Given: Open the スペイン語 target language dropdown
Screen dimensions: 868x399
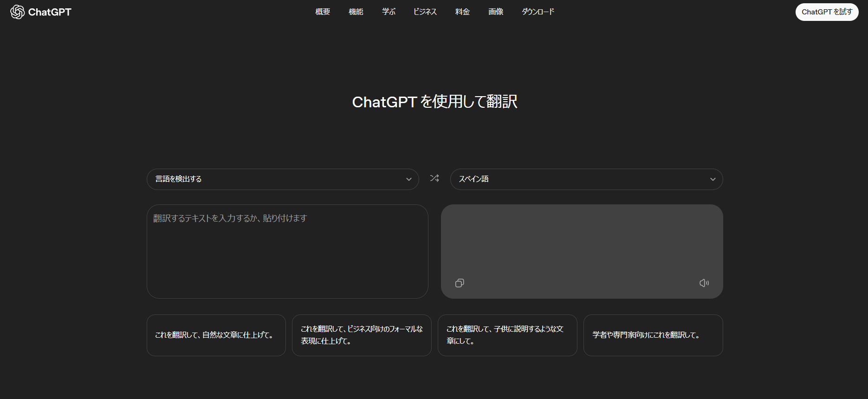Looking at the screenshot, I should click(586, 179).
